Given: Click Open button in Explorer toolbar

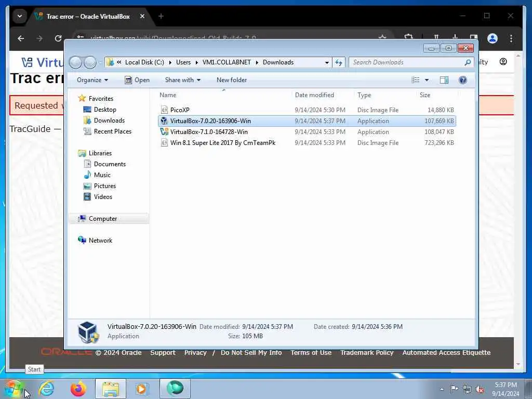Looking at the screenshot, I should tap(137, 80).
